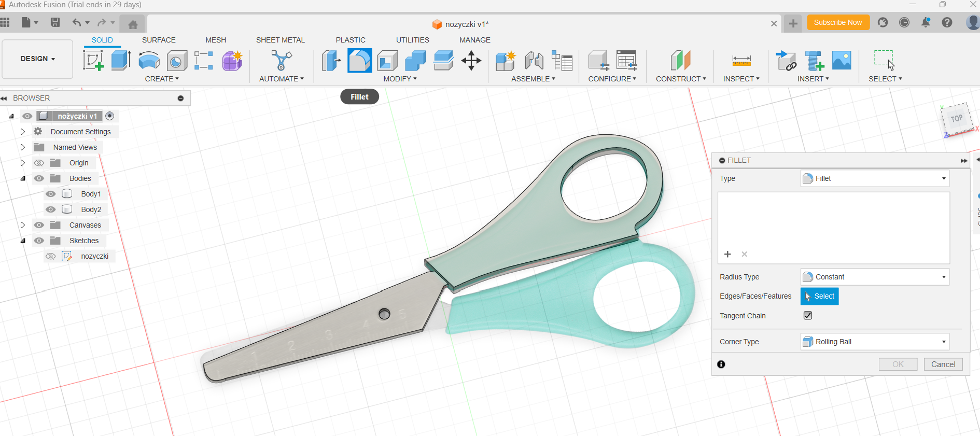This screenshot has height=436, width=980.
Task: Select the Extrude tool icon
Action: click(121, 61)
